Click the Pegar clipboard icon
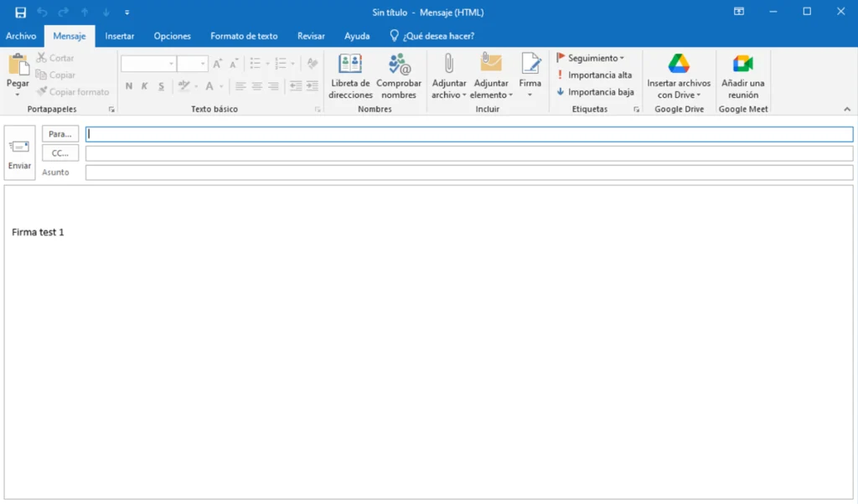The image size is (858, 504). pyautogui.click(x=18, y=64)
